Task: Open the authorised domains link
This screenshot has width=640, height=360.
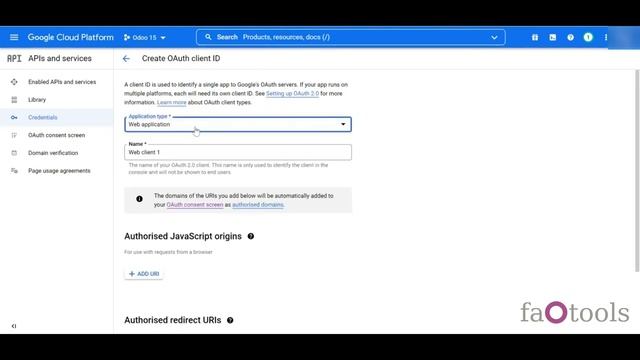Action: point(258,205)
